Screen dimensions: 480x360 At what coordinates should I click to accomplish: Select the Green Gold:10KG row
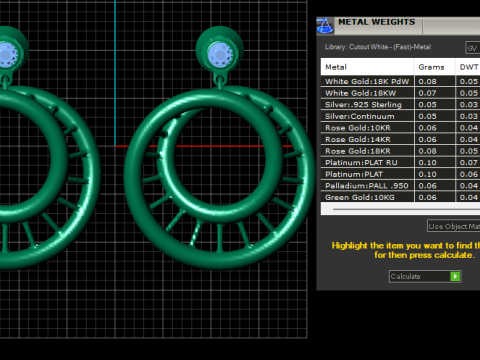click(400, 197)
